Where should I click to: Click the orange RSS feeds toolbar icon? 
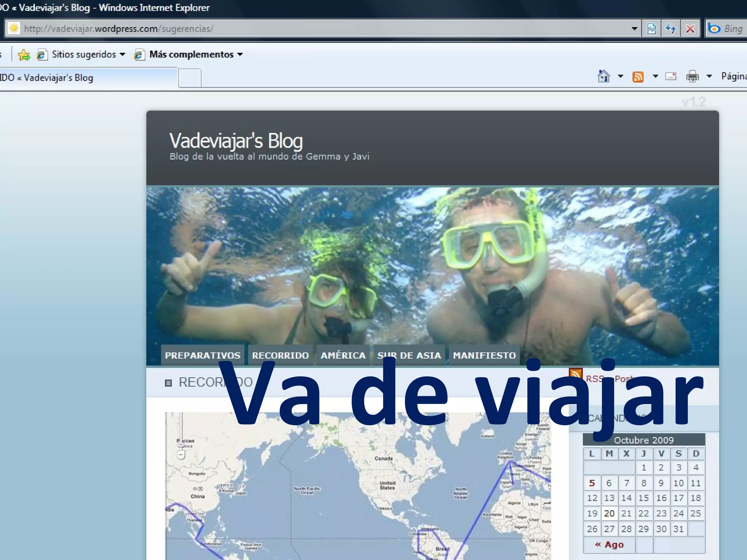pyautogui.click(x=638, y=77)
